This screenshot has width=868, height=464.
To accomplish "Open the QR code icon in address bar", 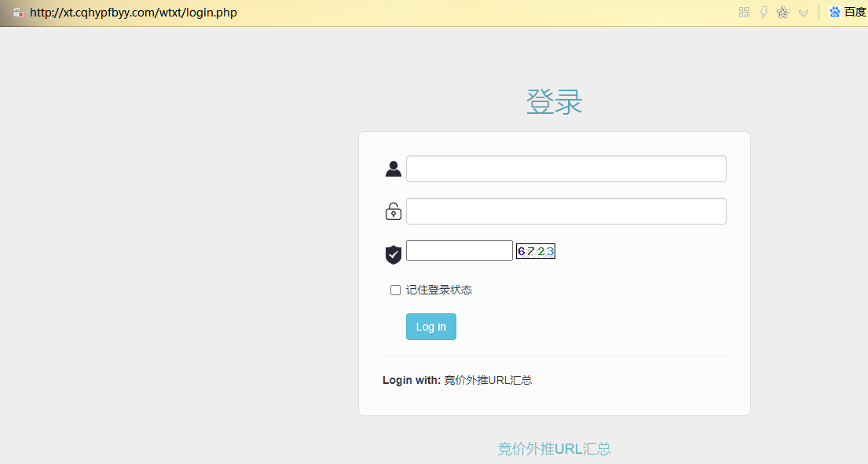I will 745,13.
